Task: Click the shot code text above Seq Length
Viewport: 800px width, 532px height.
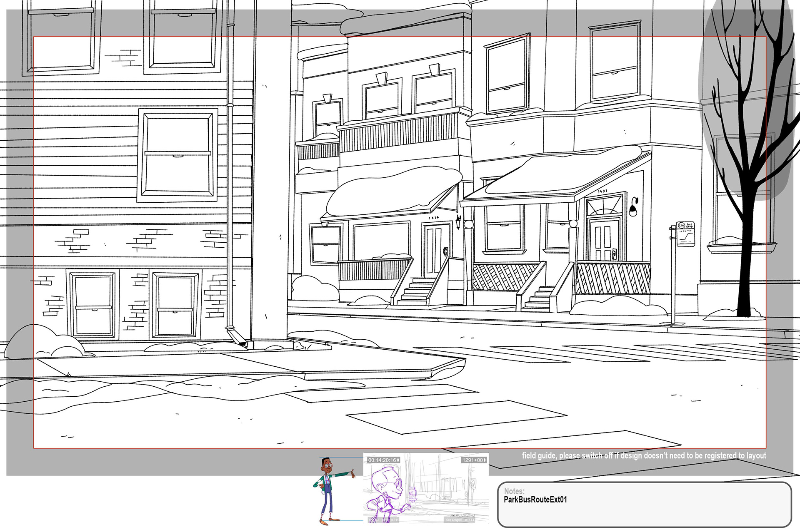Action: 462,515
